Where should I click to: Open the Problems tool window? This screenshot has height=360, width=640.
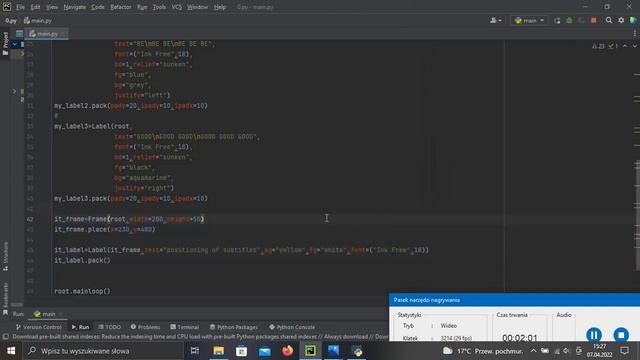(x=145, y=327)
